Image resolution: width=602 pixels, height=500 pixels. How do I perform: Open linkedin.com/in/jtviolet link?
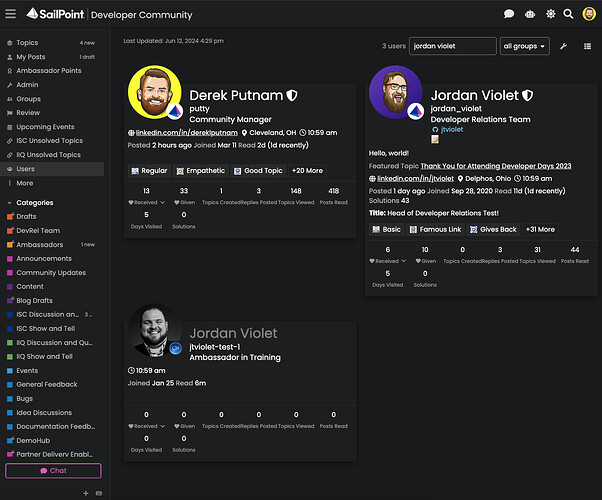(415, 179)
